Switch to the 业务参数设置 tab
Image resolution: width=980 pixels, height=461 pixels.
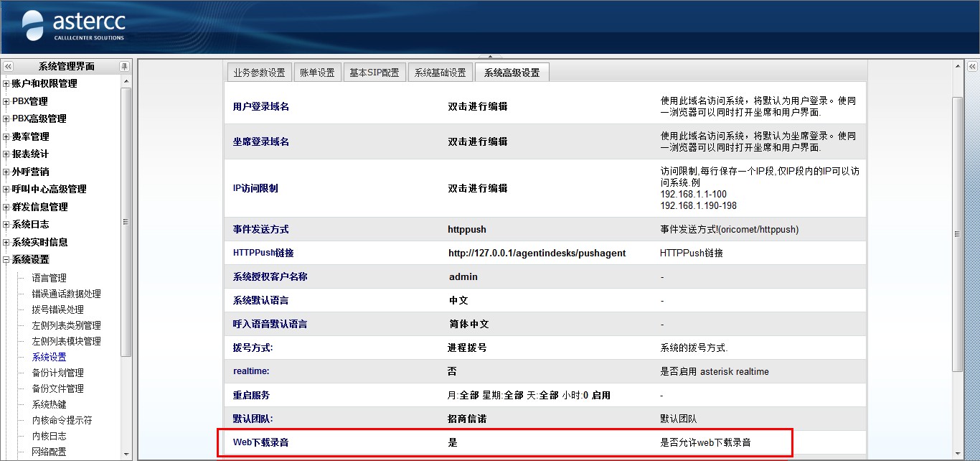click(258, 73)
